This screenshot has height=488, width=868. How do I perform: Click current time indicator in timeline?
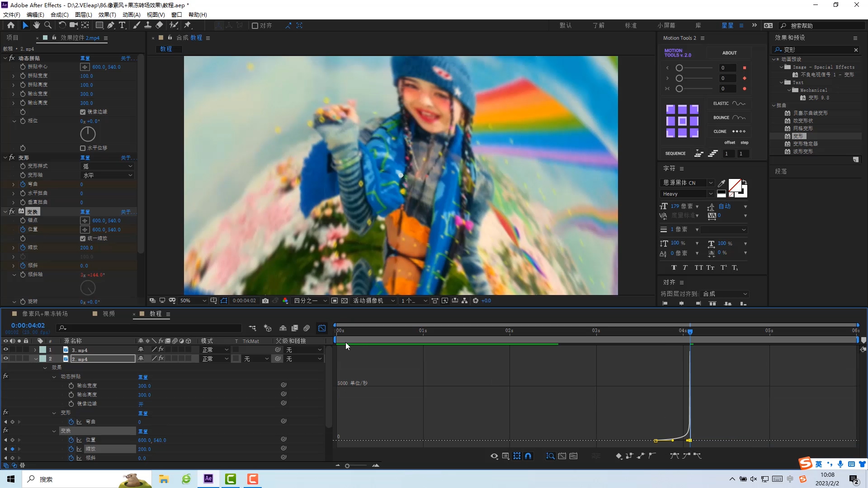pos(690,332)
